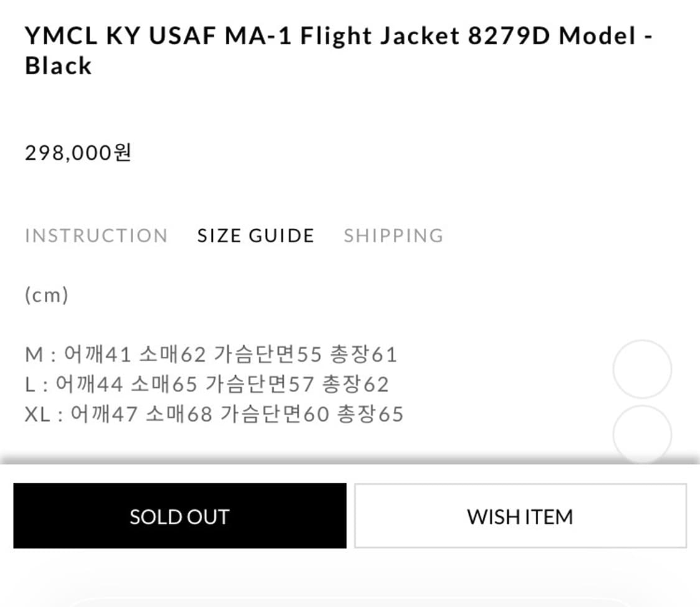
Task: Click the (cm) unit label
Action: 47,294
